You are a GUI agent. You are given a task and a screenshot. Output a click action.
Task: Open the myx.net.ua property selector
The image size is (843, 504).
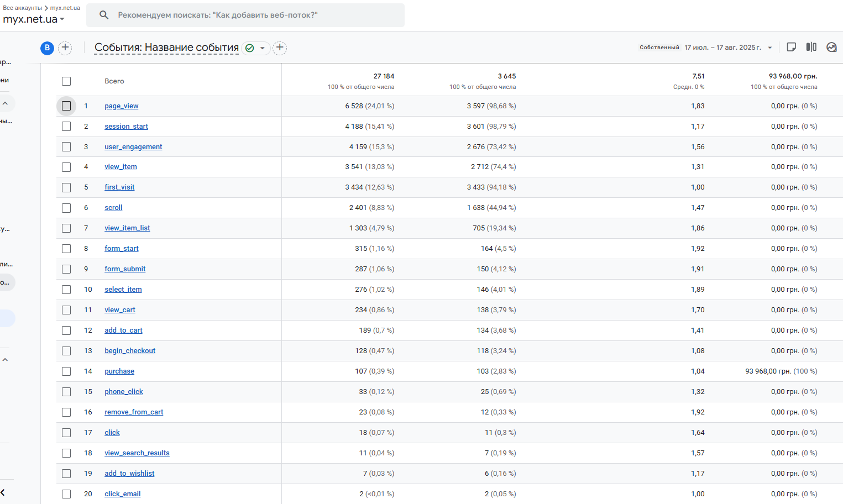tap(34, 19)
